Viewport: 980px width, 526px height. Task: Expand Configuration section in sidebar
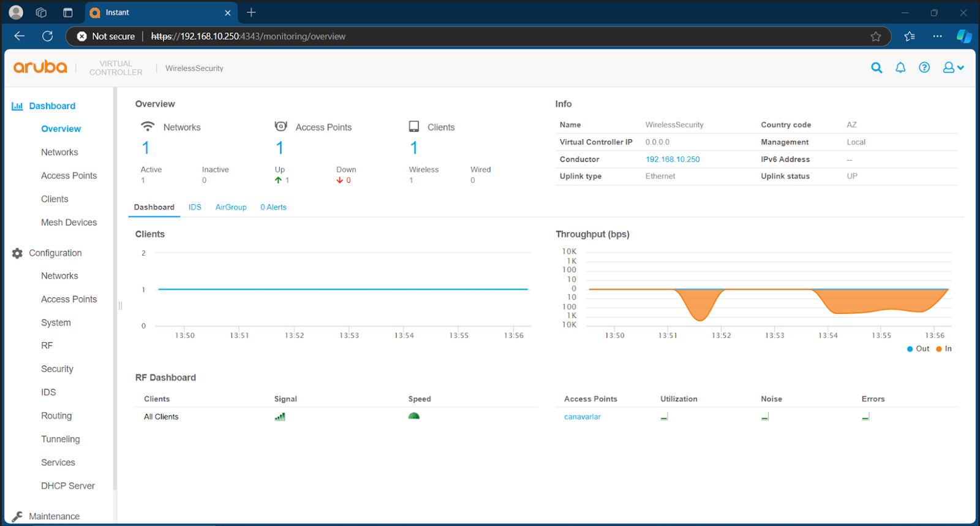click(x=55, y=253)
